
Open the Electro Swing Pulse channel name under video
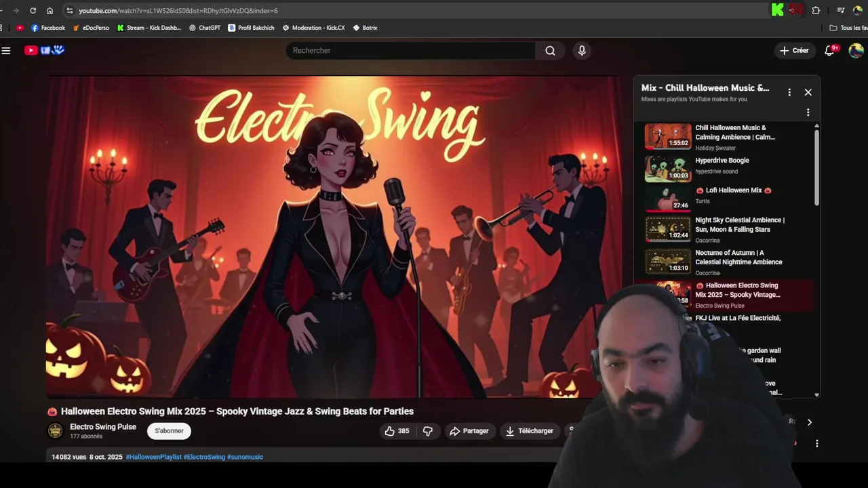(x=103, y=427)
